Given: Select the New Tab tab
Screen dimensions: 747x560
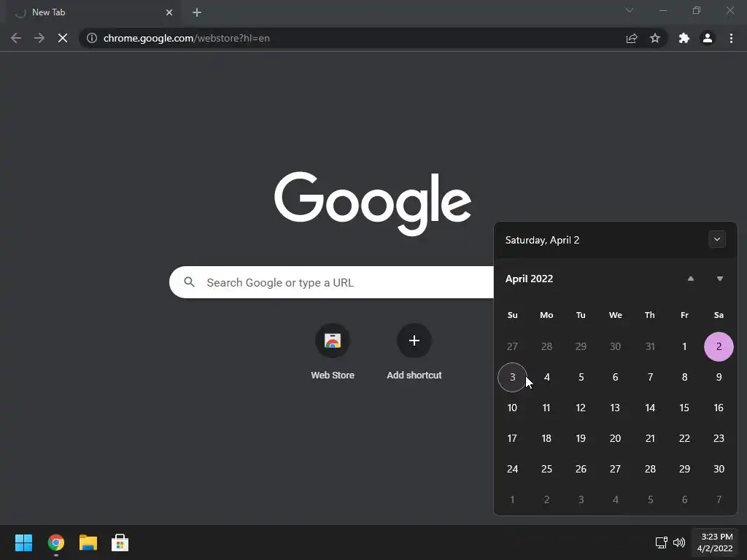Looking at the screenshot, I should (93, 13).
